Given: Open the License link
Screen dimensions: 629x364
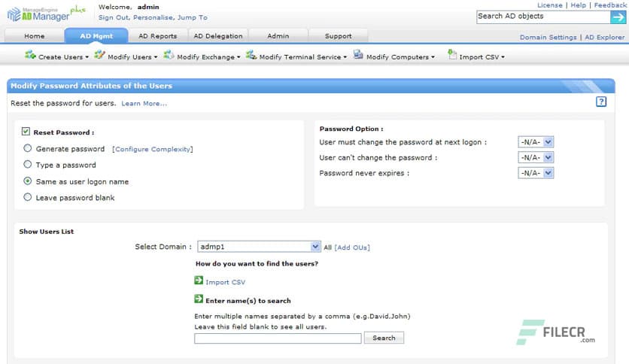Looking at the screenshot, I should point(549,5).
